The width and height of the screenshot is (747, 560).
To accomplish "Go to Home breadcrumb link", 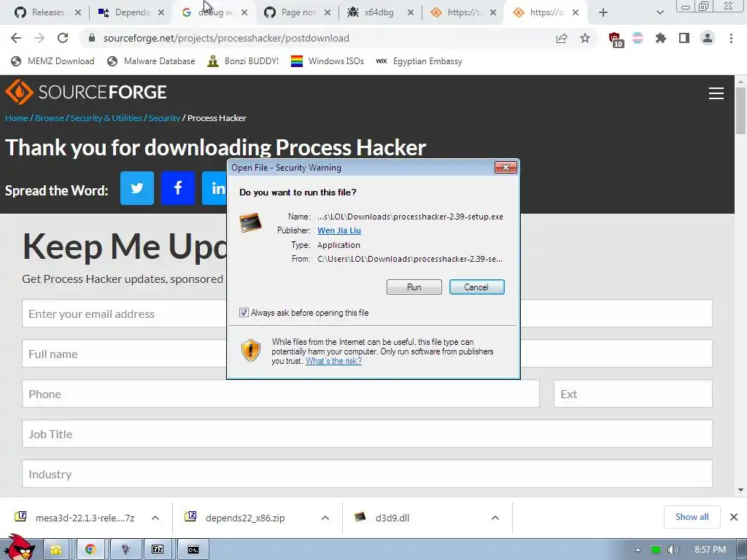I will pyautogui.click(x=17, y=118).
